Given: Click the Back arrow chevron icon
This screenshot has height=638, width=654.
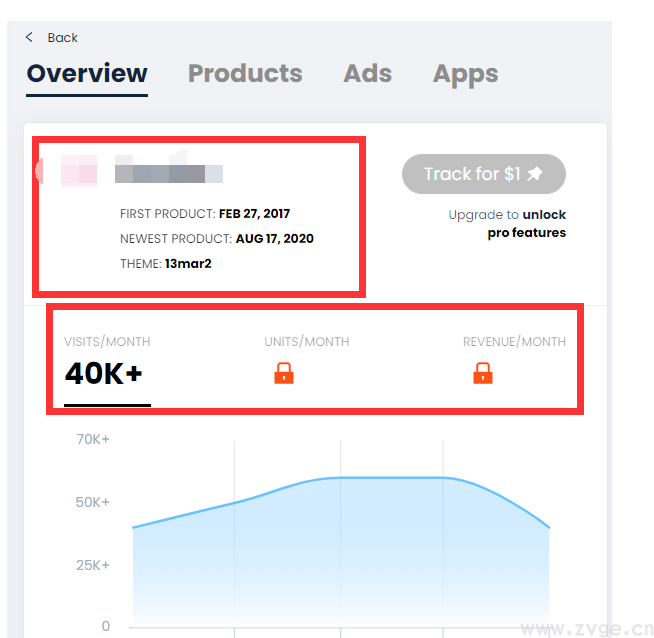Looking at the screenshot, I should (x=29, y=38).
